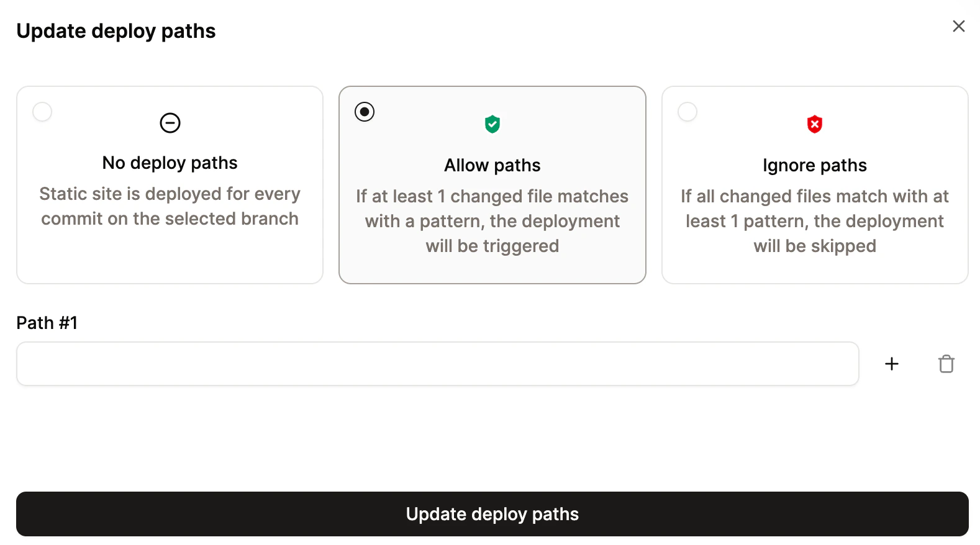Screen dimensions: 980x545
Task: Select the Ignore paths radio button
Action: pyautogui.click(x=687, y=112)
